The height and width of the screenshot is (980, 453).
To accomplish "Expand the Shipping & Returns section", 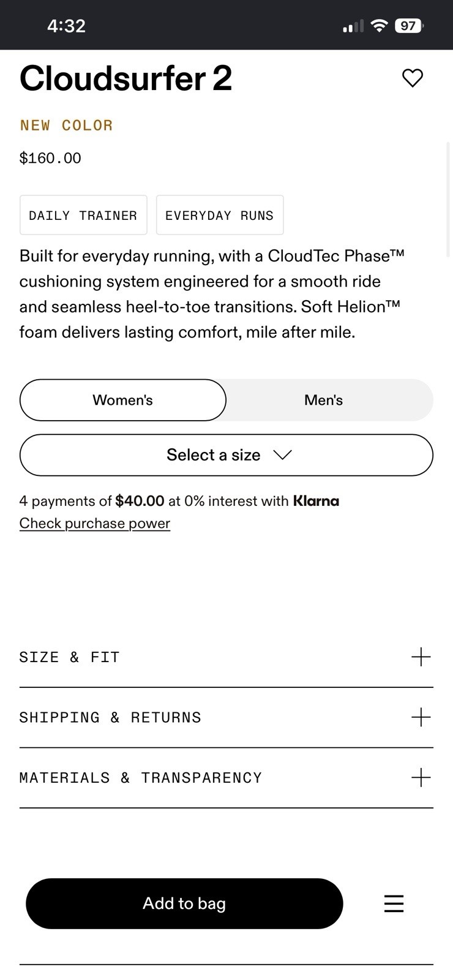I will click(226, 717).
